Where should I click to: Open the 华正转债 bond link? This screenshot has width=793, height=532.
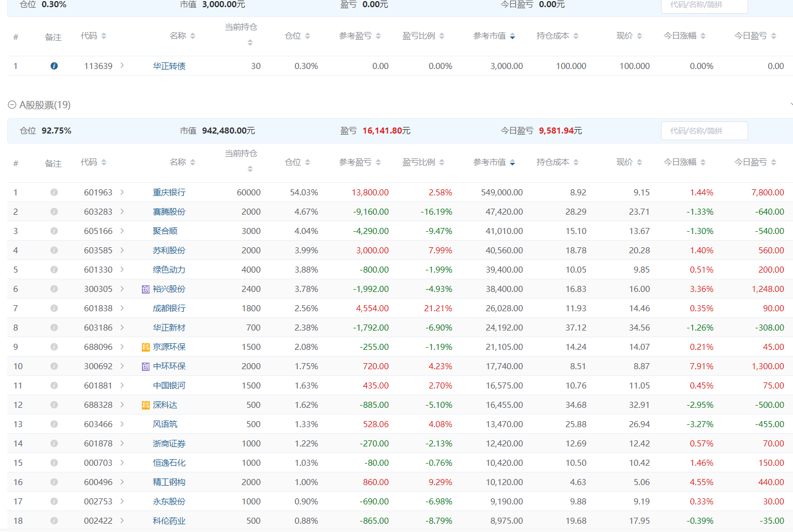click(x=169, y=66)
